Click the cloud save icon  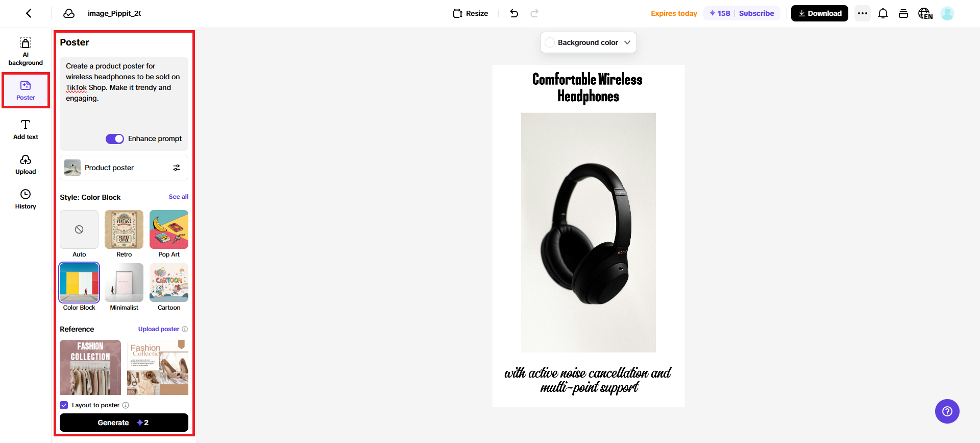coord(69,13)
